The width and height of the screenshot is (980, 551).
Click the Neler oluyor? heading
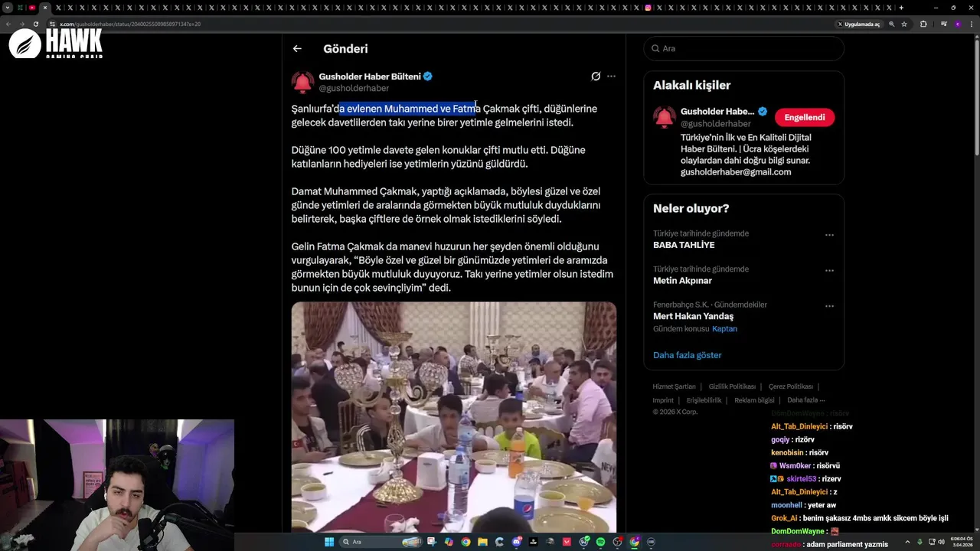tap(691, 208)
